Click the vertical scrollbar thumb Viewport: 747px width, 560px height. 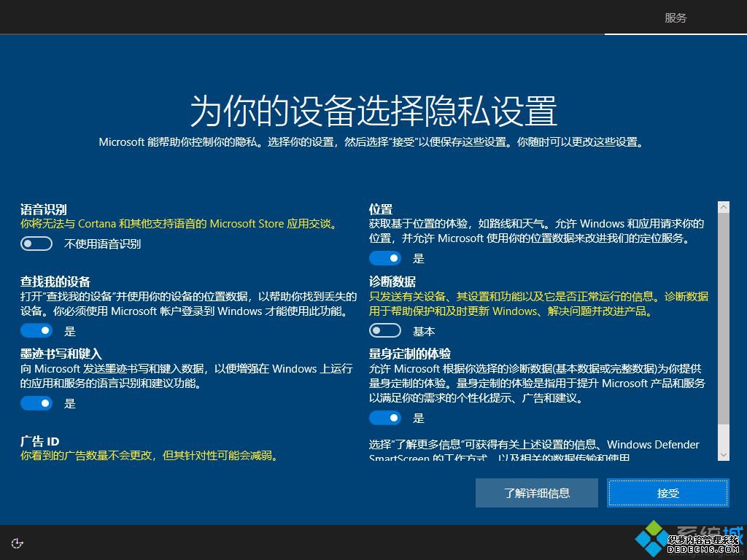[x=723, y=318]
